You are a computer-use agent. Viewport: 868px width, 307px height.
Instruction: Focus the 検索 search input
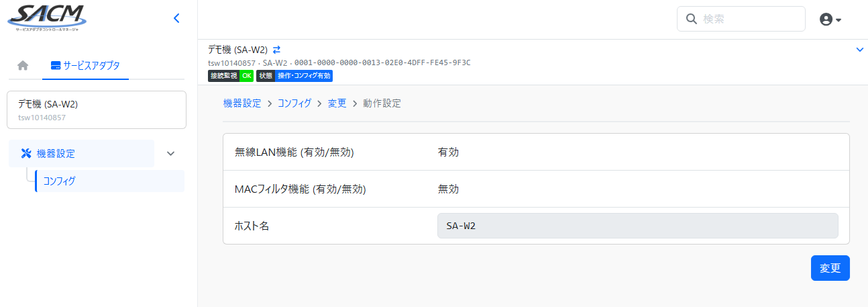[x=750, y=19]
